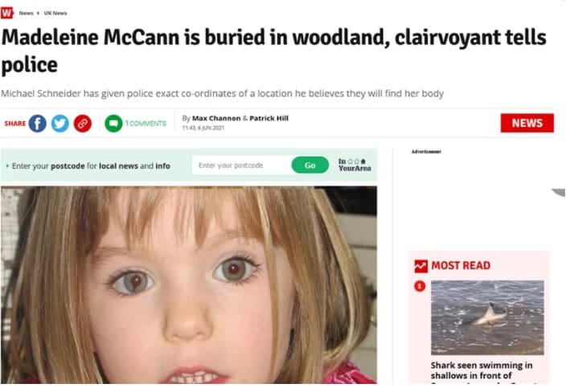Open the shark swimming thumbnail image
The height and width of the screenshot is (392, 566).
(487, 317)
